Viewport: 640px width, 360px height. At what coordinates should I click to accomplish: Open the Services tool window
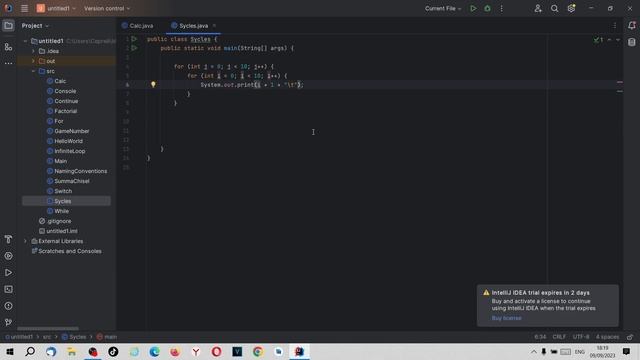coord(8,256)
